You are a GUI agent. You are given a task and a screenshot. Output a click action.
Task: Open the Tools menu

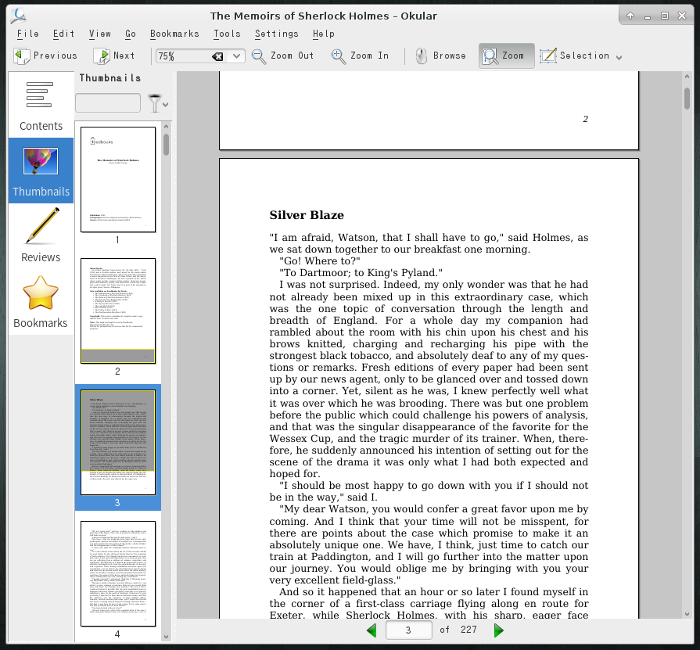tap(227, 34)
